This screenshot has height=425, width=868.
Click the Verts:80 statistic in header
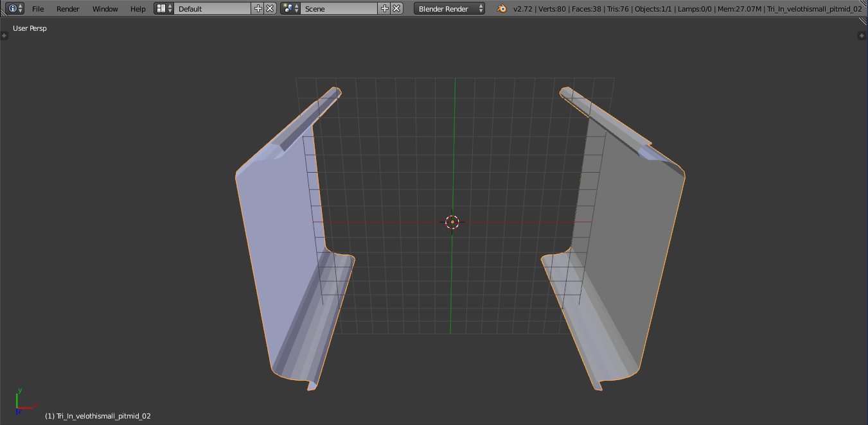pyautogui.click(x=553, y=9)
